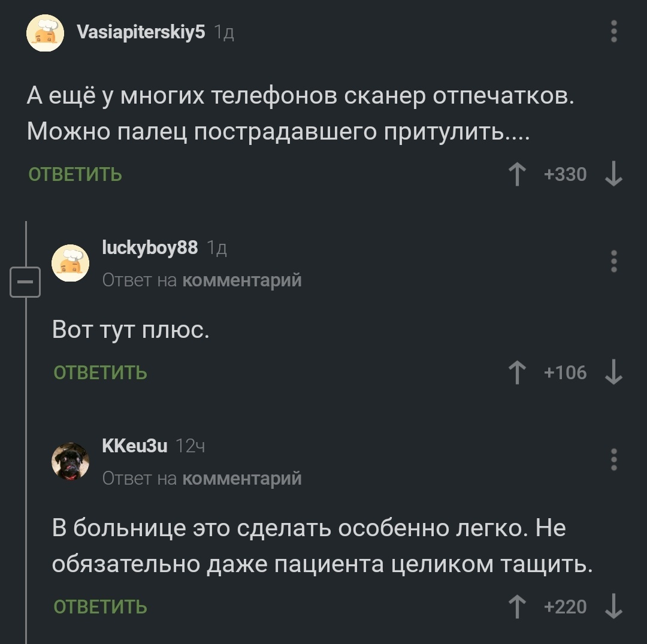Open three-dot menu on KKeu3u's comment
This screenshot has height=644, width=647.
click(x=613, y=459)
